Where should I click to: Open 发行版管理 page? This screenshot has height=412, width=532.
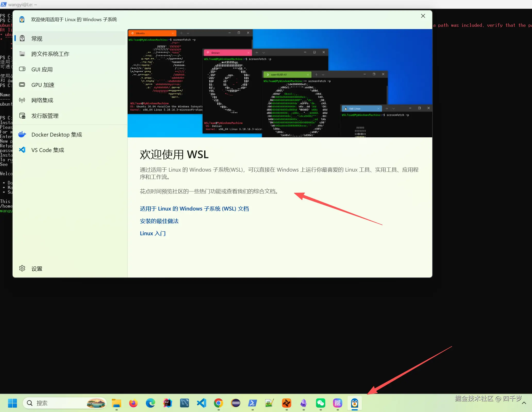45,116
